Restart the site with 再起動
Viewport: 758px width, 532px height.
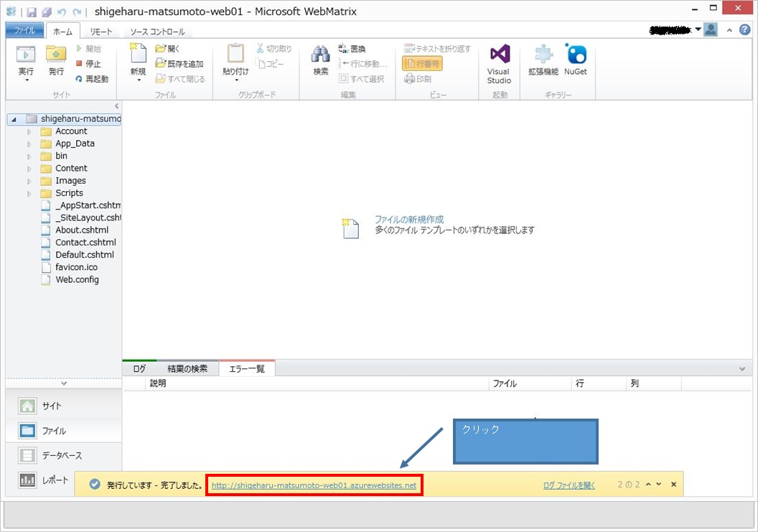(92, 79)
